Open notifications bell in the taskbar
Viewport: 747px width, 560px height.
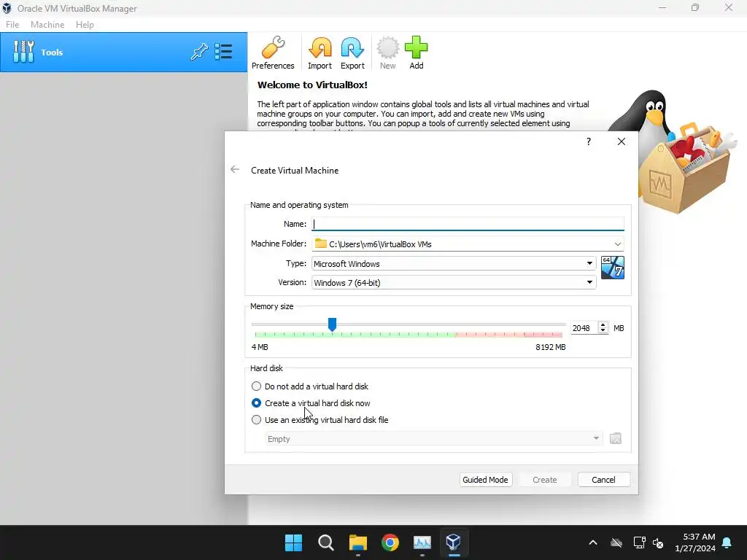point(727,542)
